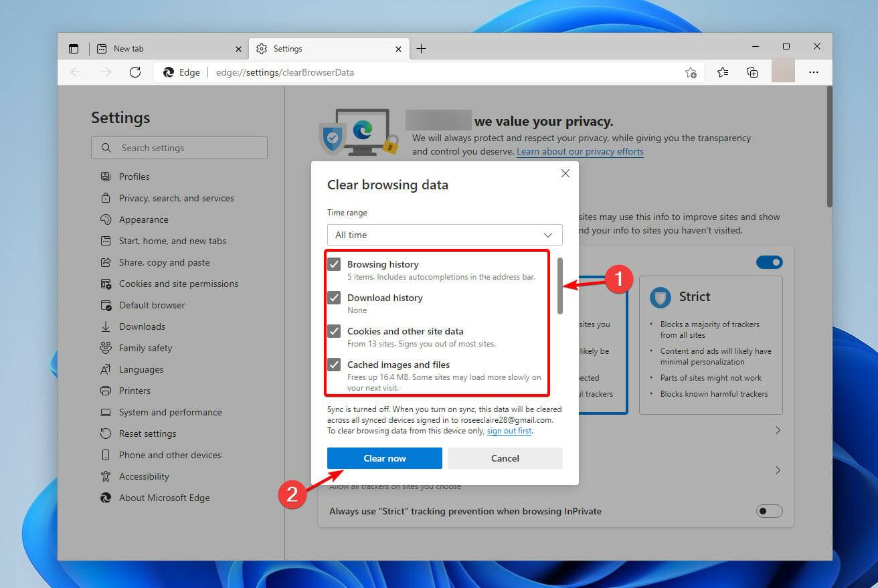Open Learn about our privacy efforts link
878x588 pixels.
(x=580, y=151)
